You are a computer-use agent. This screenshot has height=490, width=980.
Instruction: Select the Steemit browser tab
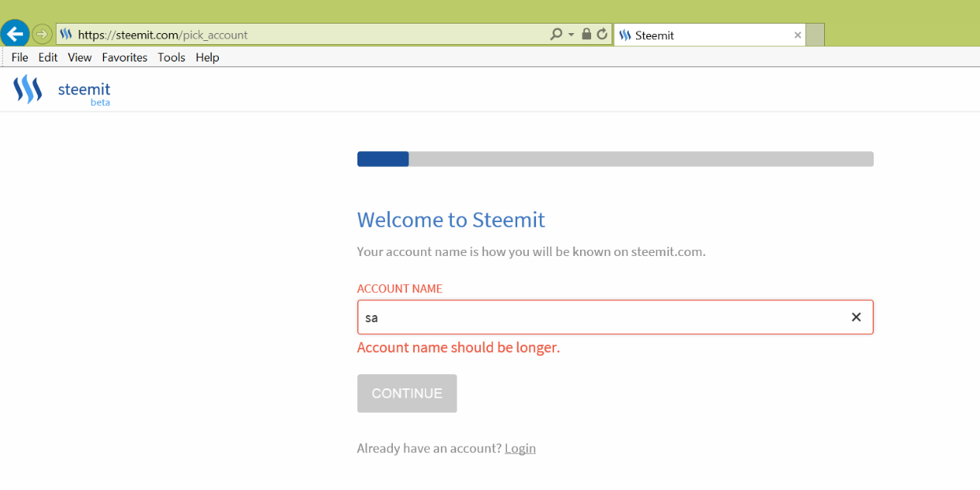tap(709, 35)
